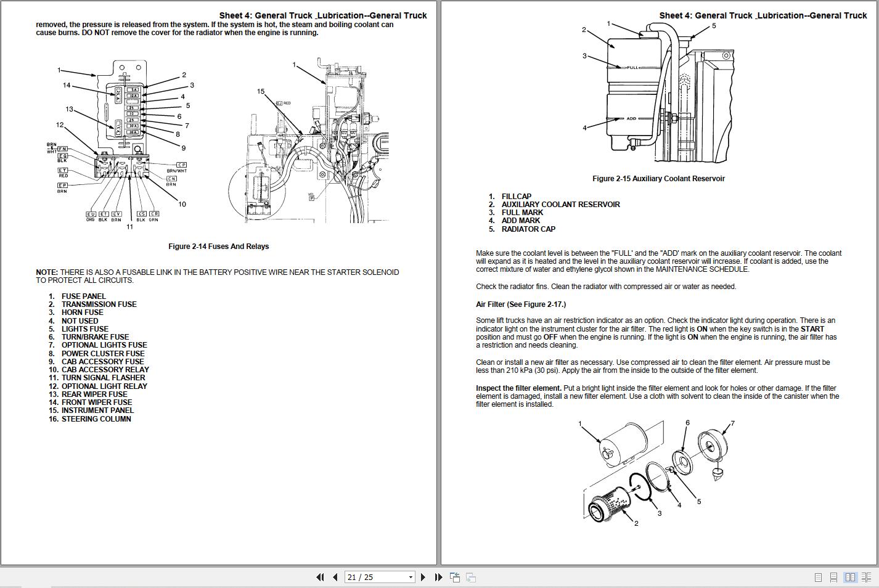Image resolution: width=879 pixels, height=588 pixels.
Task: Click the auxiliary coolant reservoir diagram
Action: tap(658, 92)
